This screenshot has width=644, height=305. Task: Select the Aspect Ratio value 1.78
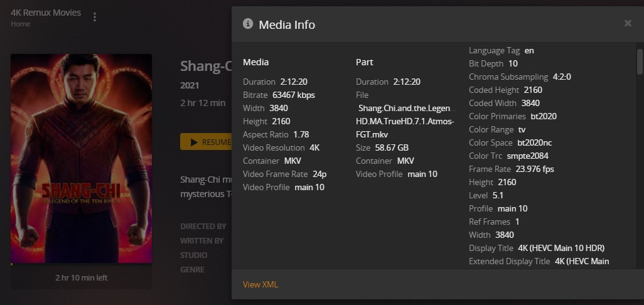(301, 134)
